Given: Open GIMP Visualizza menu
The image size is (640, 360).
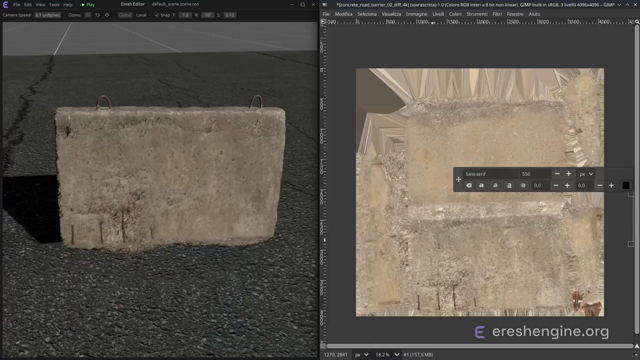Looking at the screenshot, I should [x=391, y=14].
